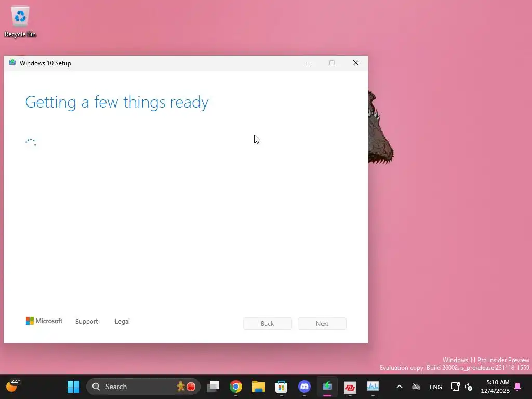
Task: Open the Windows Start menu
Action: [73, 387]
